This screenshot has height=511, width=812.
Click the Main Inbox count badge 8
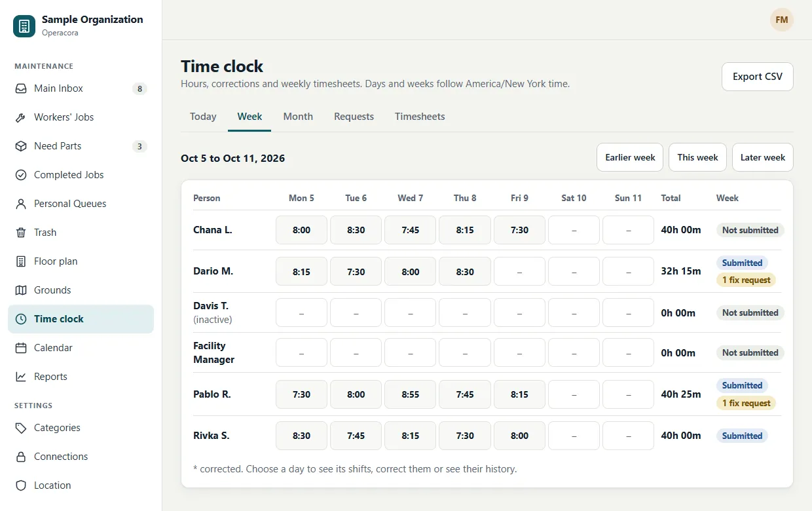pyautogui.click(x=139, y=89)
